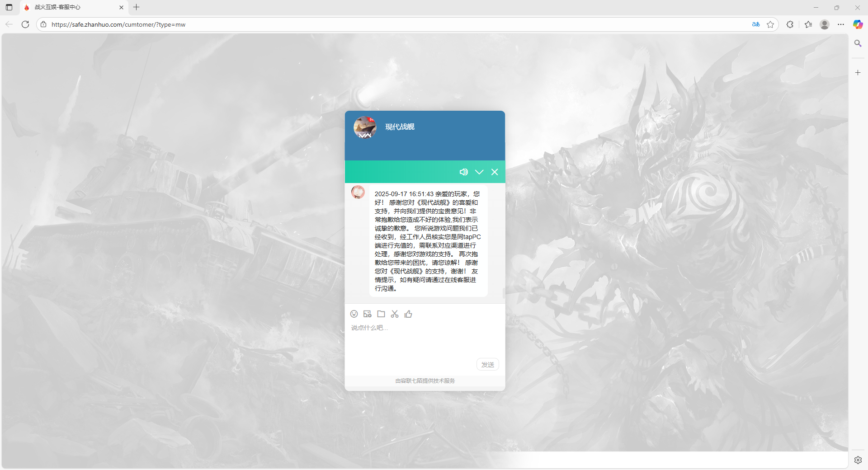Open the Settings and more ellipsis menu
Screen dimensions: 868x470
coord(841,24)
